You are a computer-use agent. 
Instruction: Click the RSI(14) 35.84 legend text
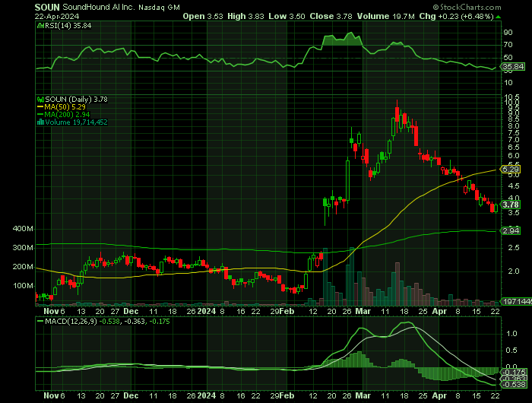[68, 25]
